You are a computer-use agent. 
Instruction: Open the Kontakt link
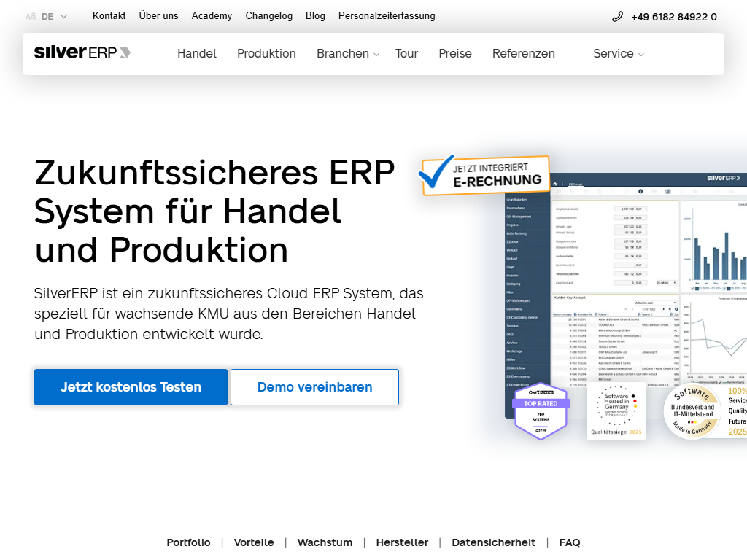pos(109,16)
